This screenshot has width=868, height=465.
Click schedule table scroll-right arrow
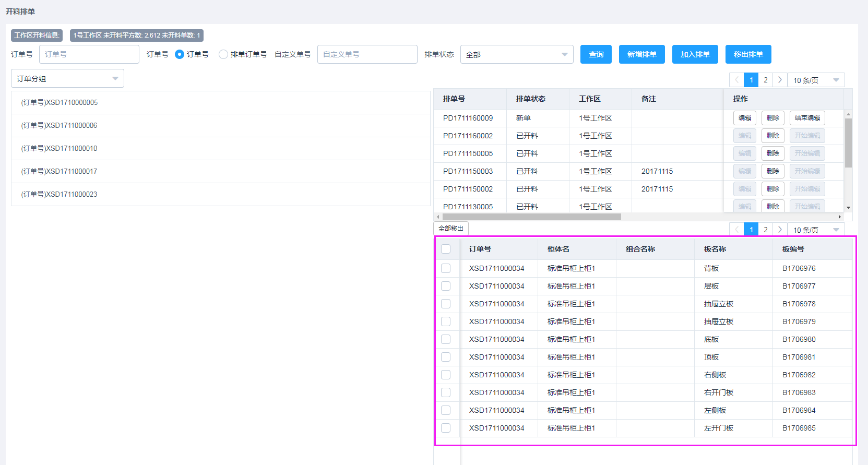point(839,217)
